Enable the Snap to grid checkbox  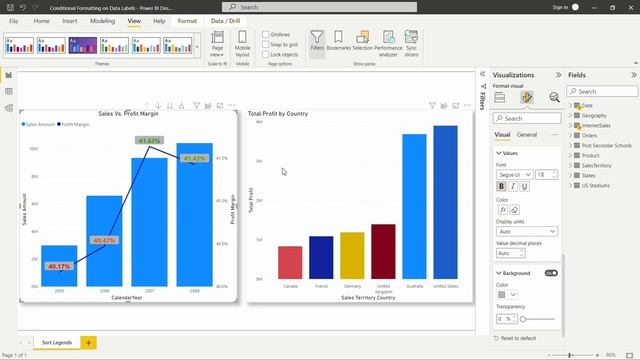click(x=265, y=44)
